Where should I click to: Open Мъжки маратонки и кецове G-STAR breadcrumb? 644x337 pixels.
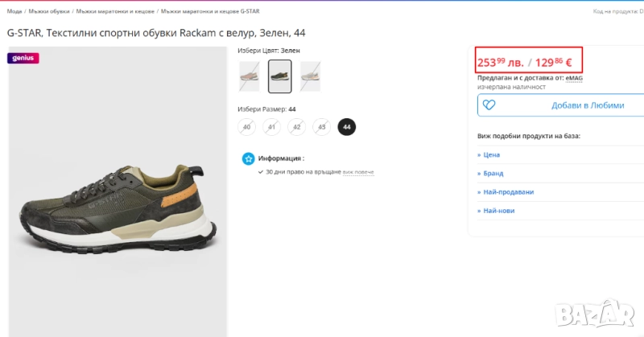point(209,11)
